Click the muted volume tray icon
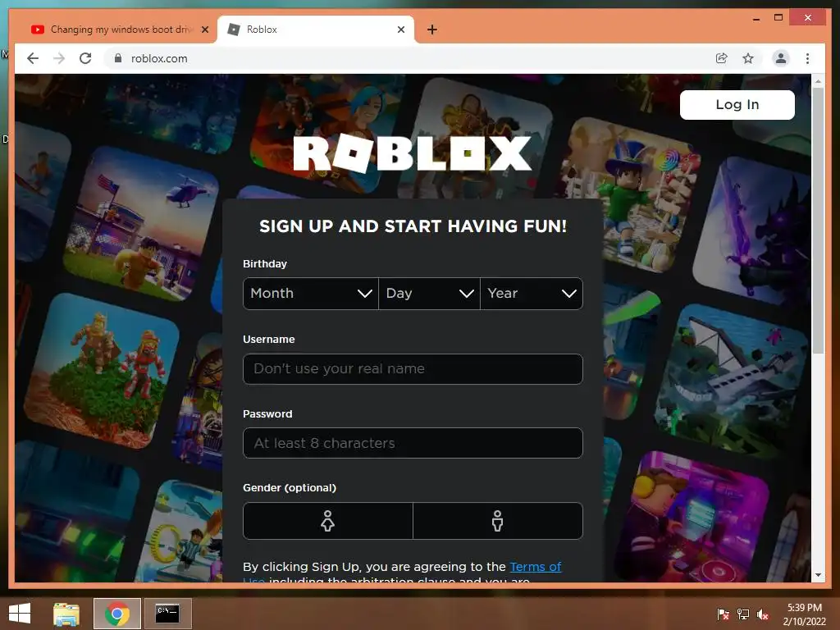This screenshot has width=840, height=630. pyautogui.click(x=763, y=614)
